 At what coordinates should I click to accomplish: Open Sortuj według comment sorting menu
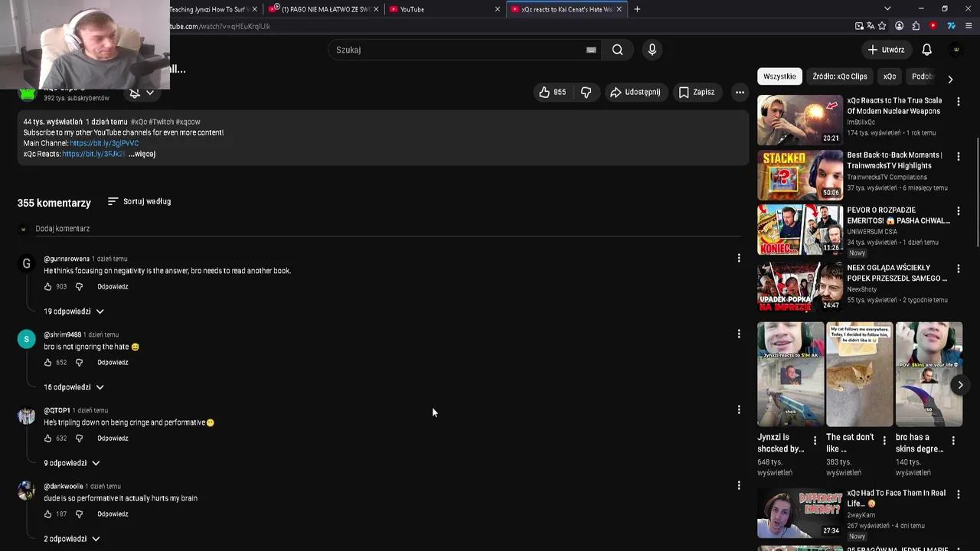click(139, 201)
